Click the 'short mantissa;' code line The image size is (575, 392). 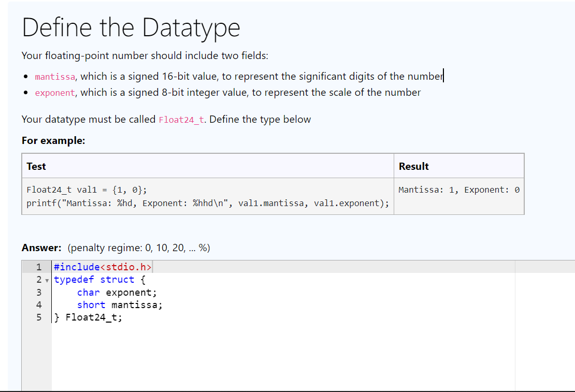click(x=120, y=305)
